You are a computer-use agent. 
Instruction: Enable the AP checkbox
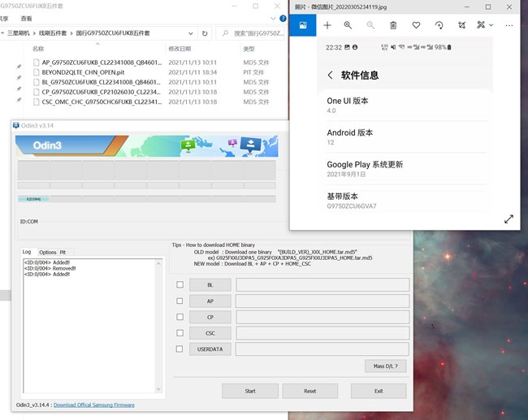pyautogui.click(x=180, y=301)
